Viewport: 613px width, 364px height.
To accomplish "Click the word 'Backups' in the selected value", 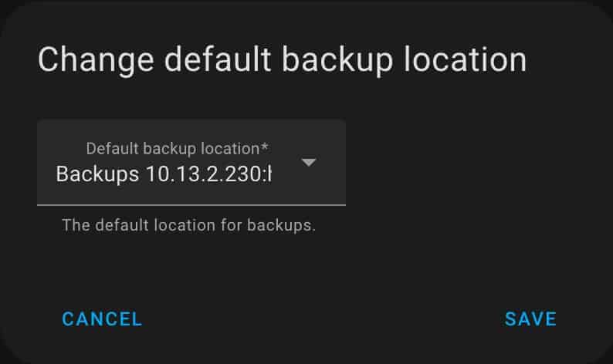I will (97, 174).
